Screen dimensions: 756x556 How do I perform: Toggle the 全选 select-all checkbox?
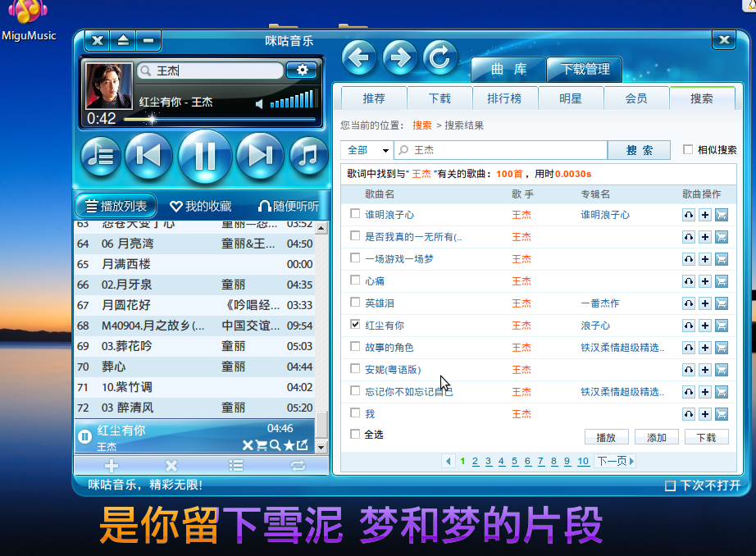(355, 434)
